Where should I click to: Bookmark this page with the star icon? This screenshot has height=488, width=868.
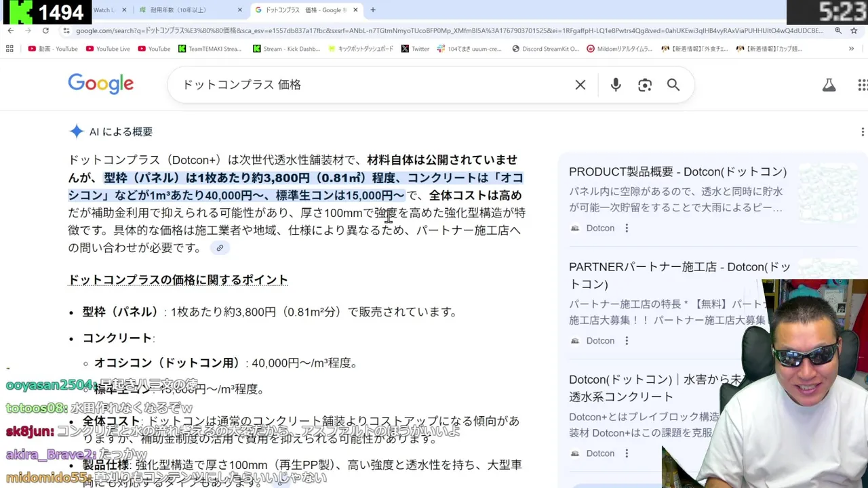[854, 30]
